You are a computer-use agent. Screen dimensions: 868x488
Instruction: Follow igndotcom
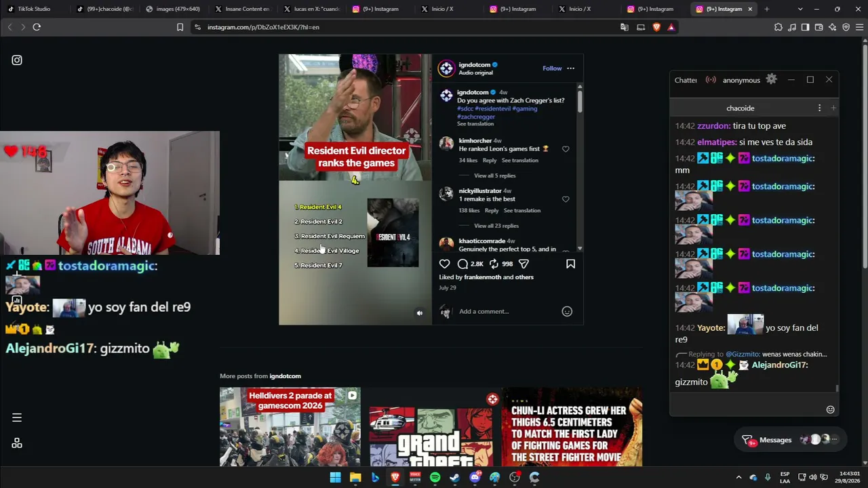point(552,68)
